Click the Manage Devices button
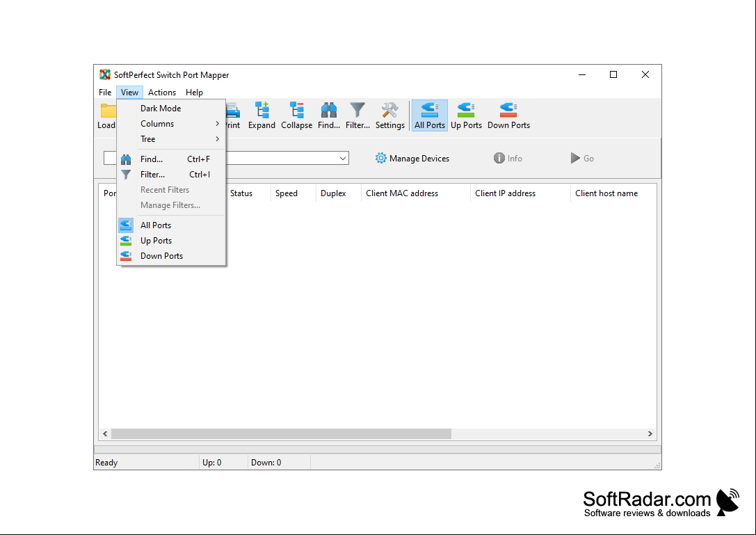Screen dimensions: 756x535 [x=412, y=158]
